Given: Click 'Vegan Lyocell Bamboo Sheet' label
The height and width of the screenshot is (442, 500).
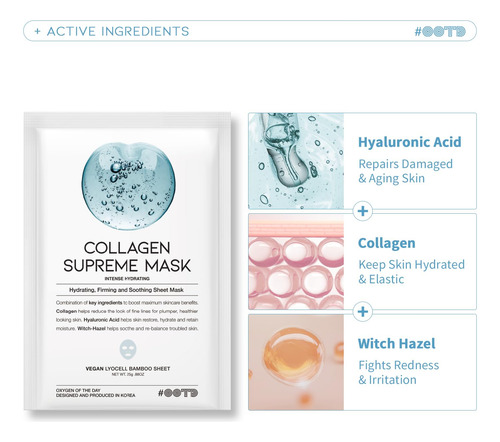Looking at the screenshot, I should 128,369.
